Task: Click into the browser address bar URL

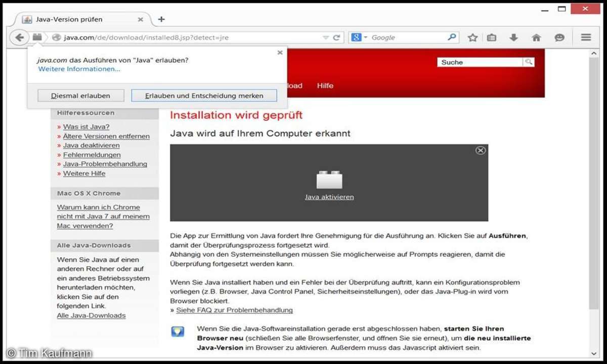Action: click(x=191, y=37)
